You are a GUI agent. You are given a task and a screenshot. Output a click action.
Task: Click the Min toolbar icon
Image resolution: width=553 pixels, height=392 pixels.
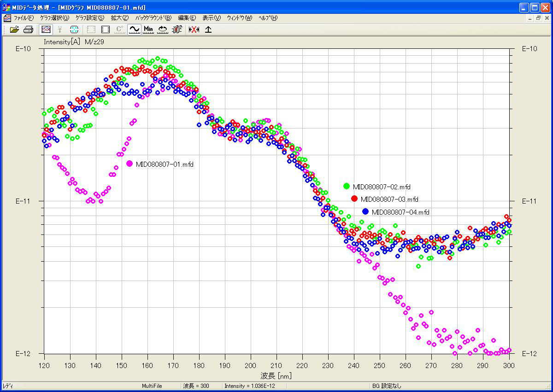point(148,29)
